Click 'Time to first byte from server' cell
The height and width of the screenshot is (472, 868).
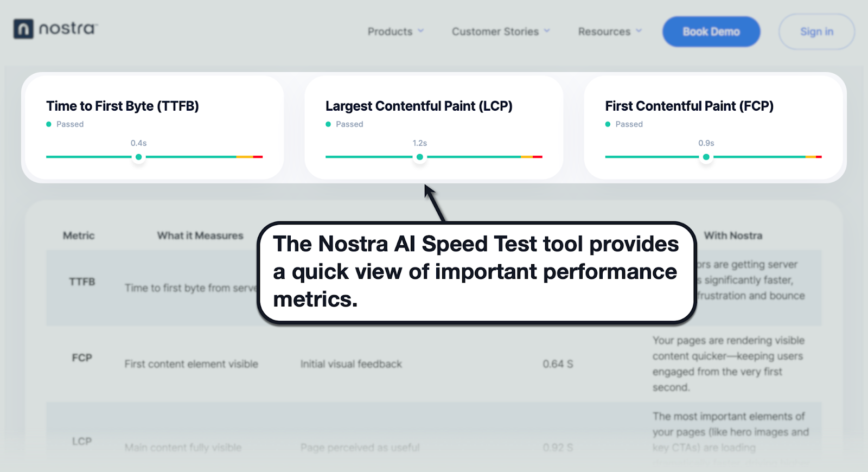coord(190,288)
